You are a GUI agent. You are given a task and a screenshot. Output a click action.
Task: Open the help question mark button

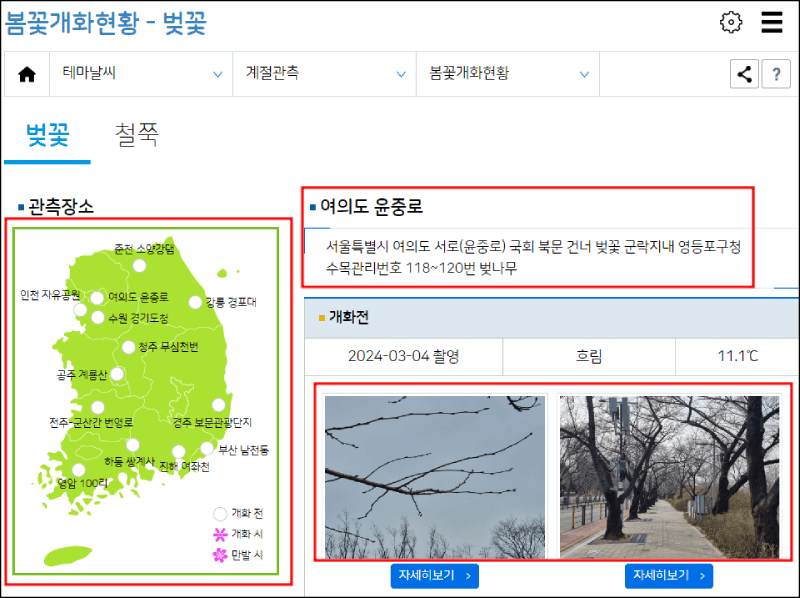(776, 74)
